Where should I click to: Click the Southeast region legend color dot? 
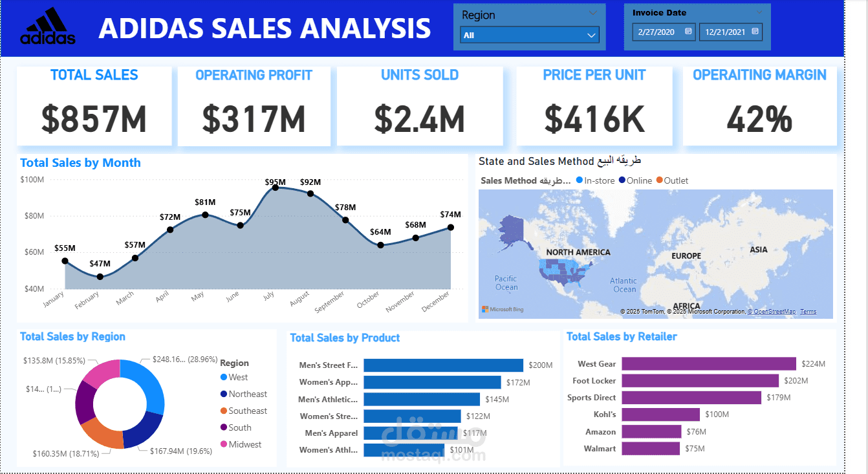coord(224,411)
